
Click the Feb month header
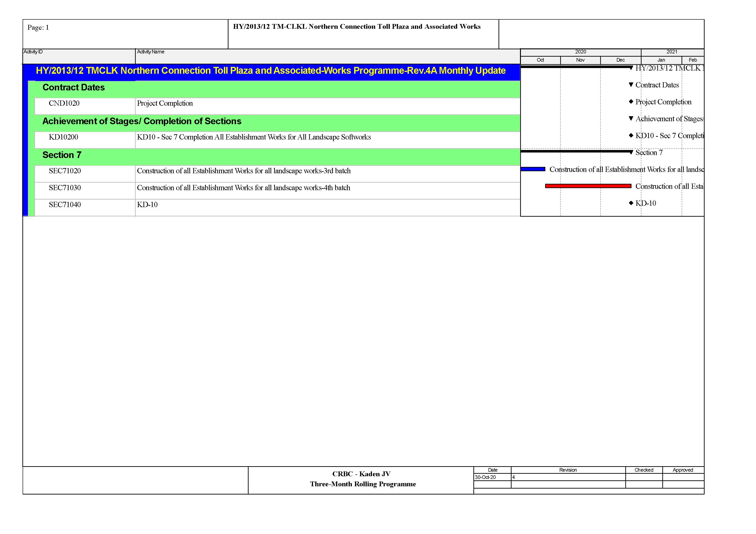coord(693,60)
